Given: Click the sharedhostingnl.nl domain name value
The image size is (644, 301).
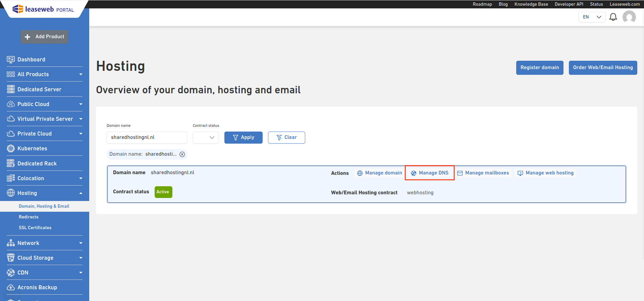Looking at the screenshot, I should 172,173.
